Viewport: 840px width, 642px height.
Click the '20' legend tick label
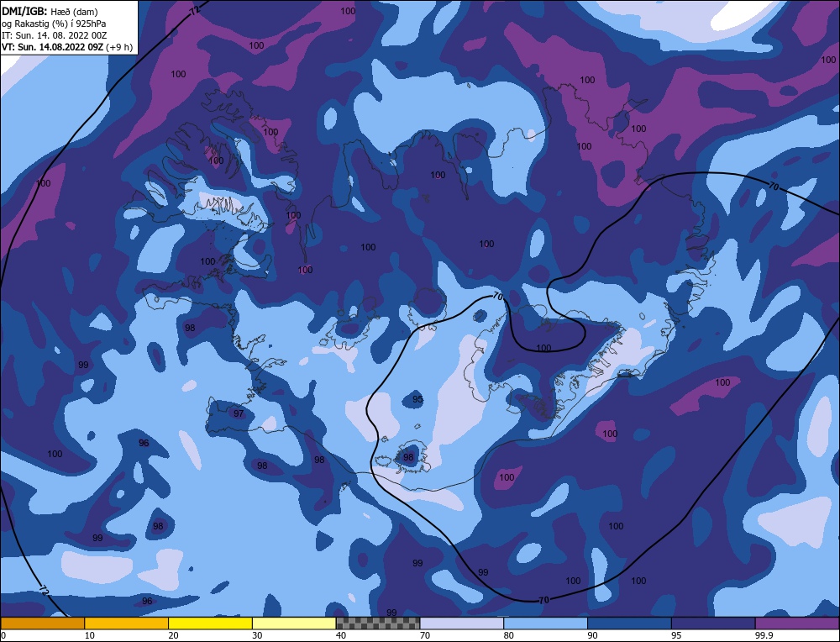[x=174, y=635]
